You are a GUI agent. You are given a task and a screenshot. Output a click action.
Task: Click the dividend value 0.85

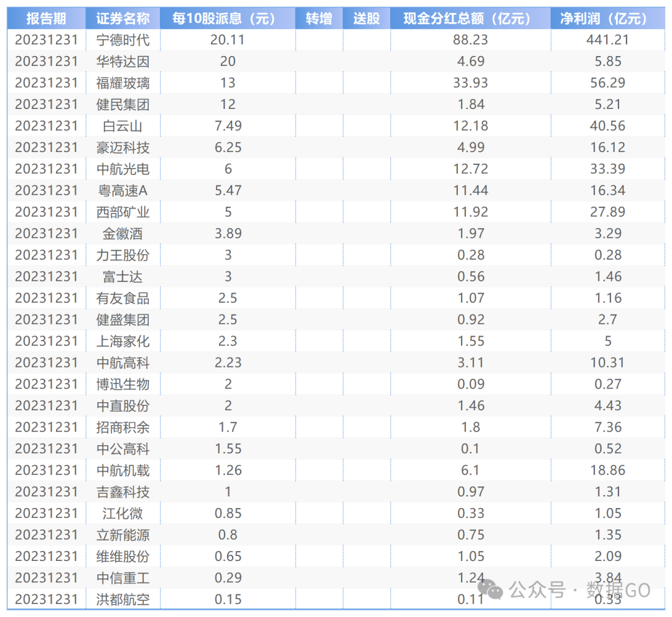pyautogui.click(x=228, y=513)
